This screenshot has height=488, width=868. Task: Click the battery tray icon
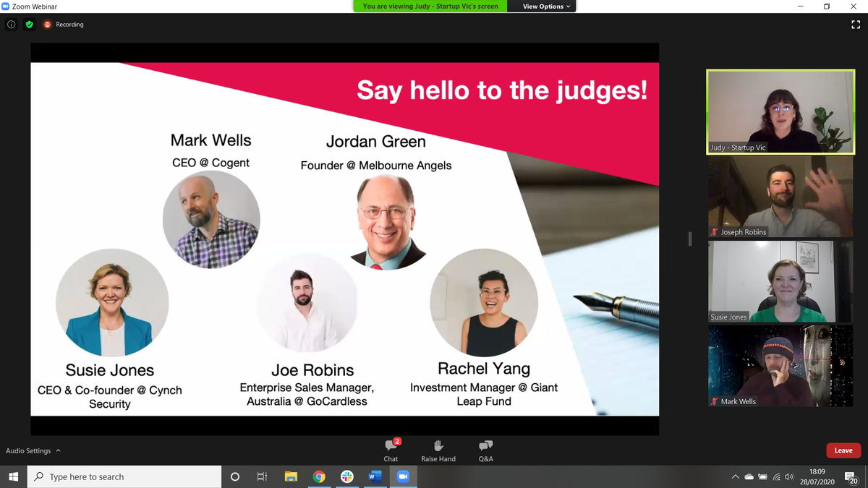[x=762, y=477]
